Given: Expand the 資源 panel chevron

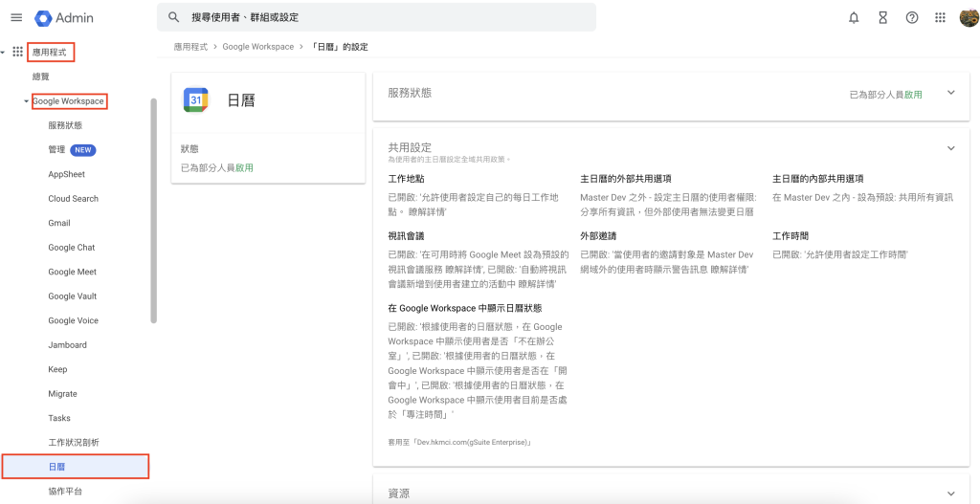Looking at the screenshot, I should (x=951, y=493).
